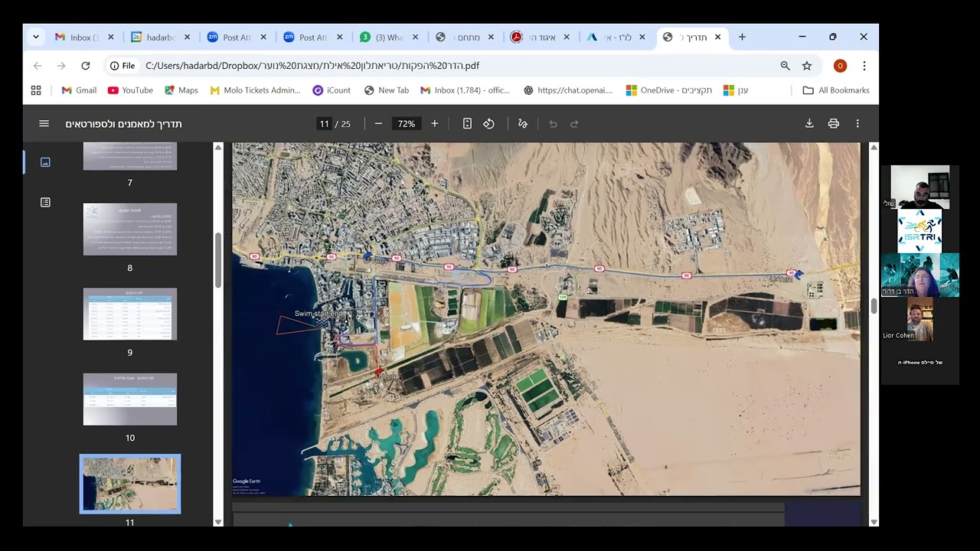
Task: Close the Inbox Gmail tab
Action: tap(111, 37)
